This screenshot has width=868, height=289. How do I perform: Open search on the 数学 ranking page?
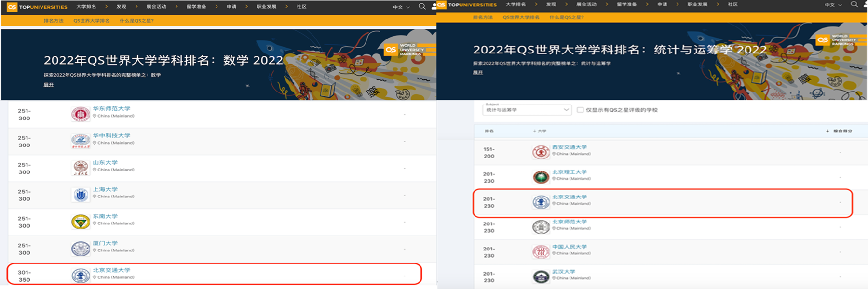click(x=422, y=7)
